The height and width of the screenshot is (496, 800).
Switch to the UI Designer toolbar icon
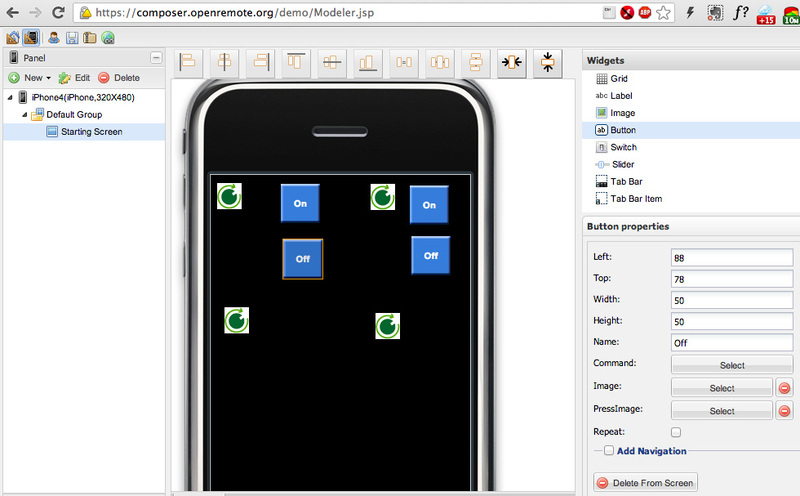pos(31,37)
